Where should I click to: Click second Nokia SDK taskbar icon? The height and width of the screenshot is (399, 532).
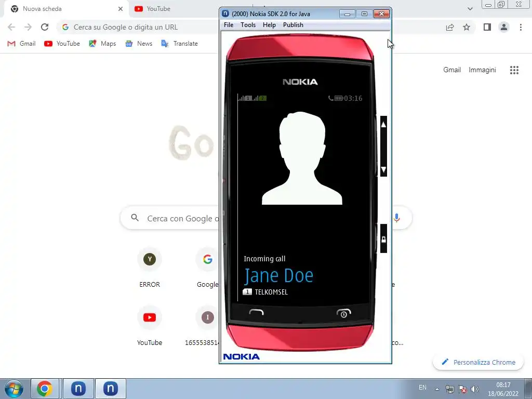pyautogui.click(x=110, y=389)
